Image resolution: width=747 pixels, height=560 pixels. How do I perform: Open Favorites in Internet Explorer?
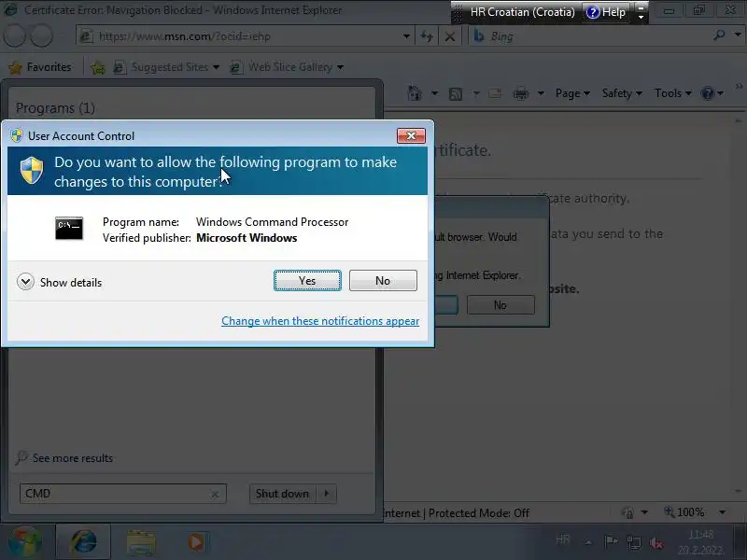coord(40,67)
